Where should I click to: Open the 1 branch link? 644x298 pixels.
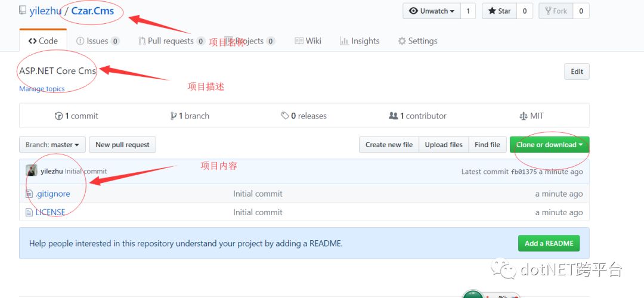pyautogui.click(x=190, y=116)
